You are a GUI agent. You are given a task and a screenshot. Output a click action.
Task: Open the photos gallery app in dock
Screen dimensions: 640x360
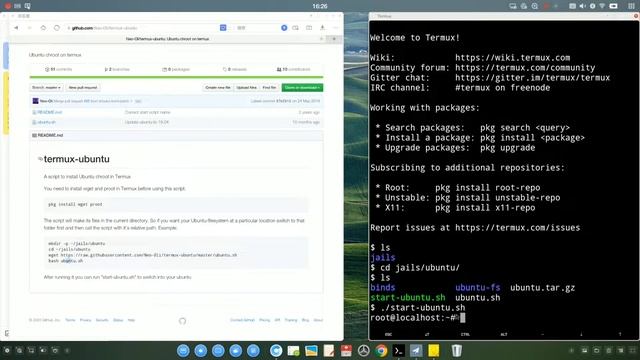[311, 351]
